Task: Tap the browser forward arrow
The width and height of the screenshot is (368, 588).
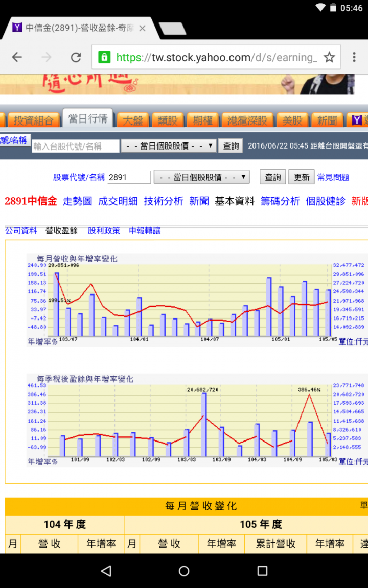Action: coord(47,57)
